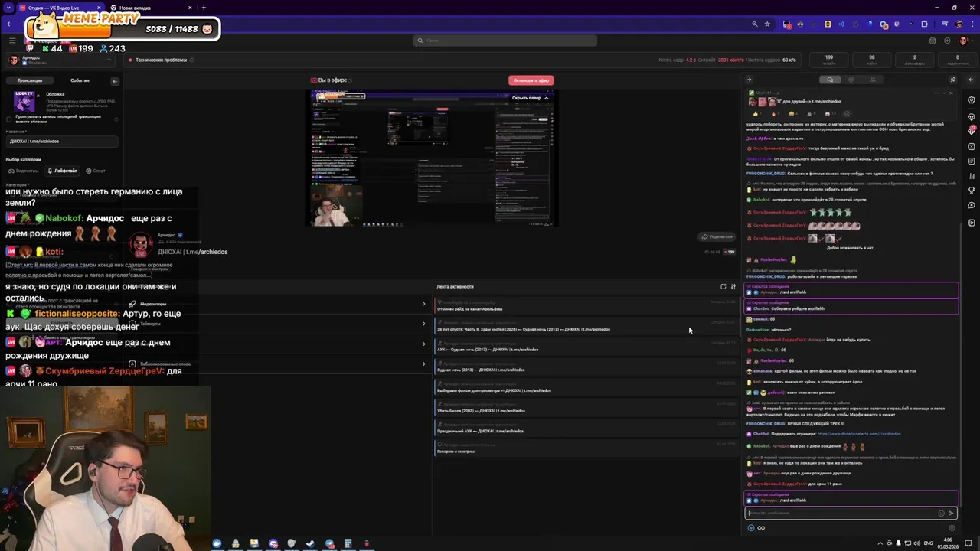Screen dimensions: 980x551
Task: Click the stream title field ДНЮХА!
Action: 63,142
